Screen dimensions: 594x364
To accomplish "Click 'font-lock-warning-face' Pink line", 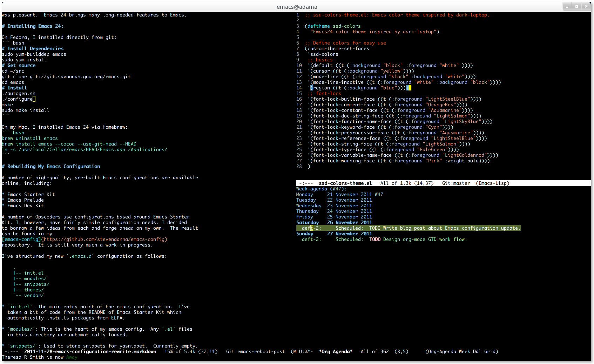I will tap(399, 161).
